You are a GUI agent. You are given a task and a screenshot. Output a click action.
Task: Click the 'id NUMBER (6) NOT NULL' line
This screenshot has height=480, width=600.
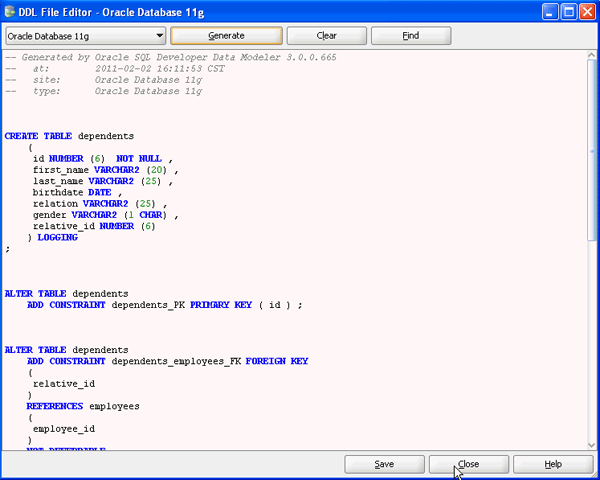pyautogui.click(x=103, y=158)
